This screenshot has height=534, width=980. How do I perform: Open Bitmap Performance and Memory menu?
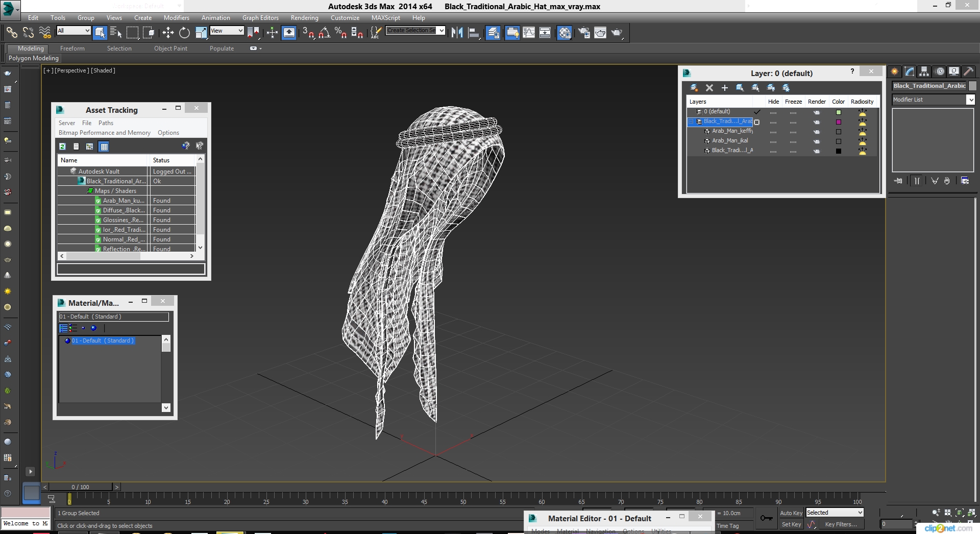pos(104,133)
